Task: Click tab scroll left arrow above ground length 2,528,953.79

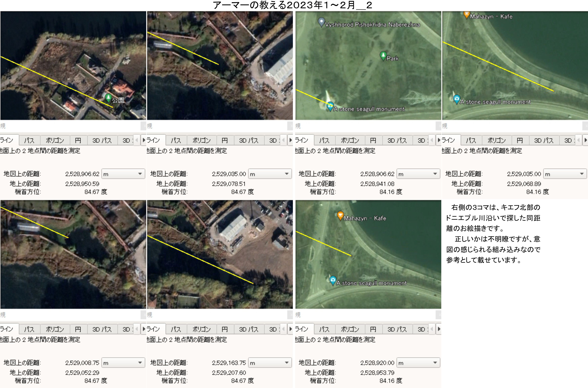Action: pyautogui.click(x=432, y=329)
